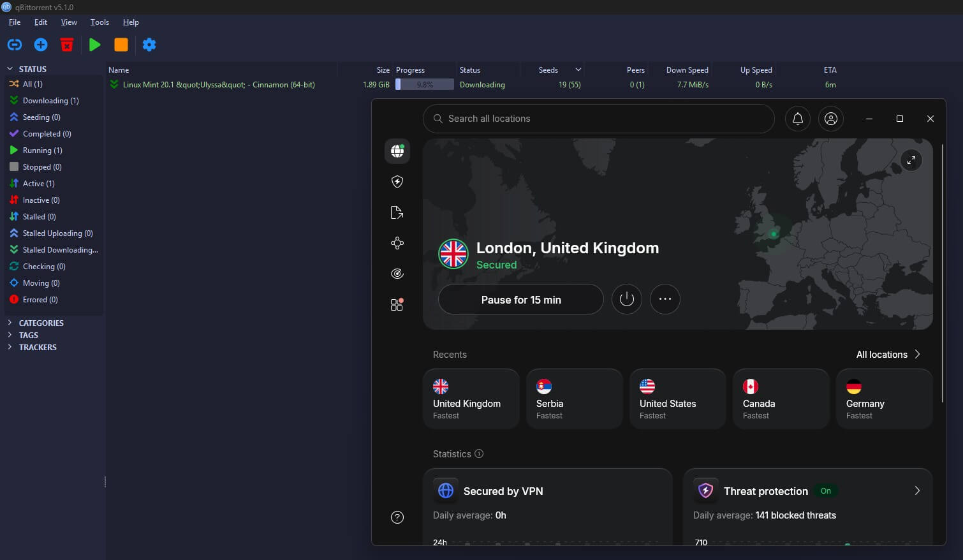Screen dimensions: 963x560
Task: Expand the TRACKERS section
Action: pos(10,347)
